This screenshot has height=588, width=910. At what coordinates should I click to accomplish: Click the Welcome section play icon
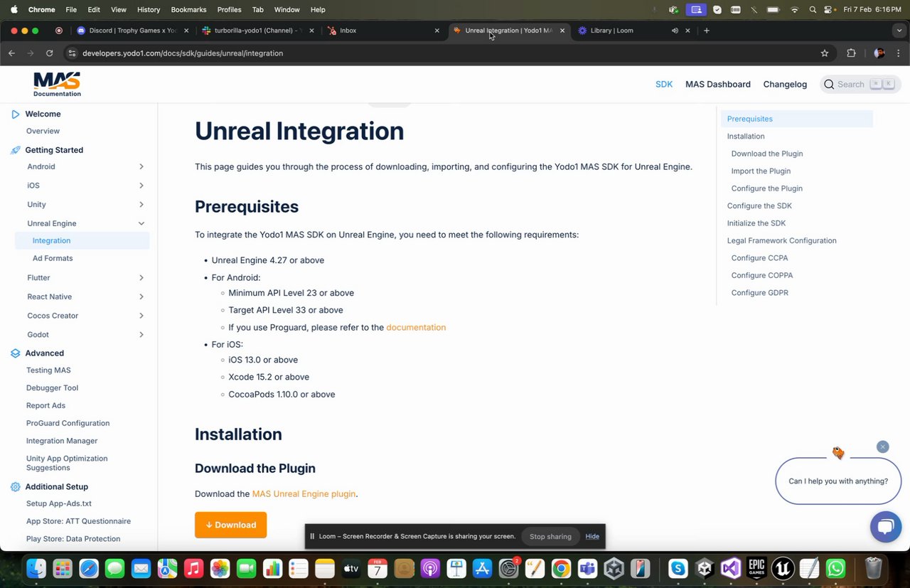16,114
